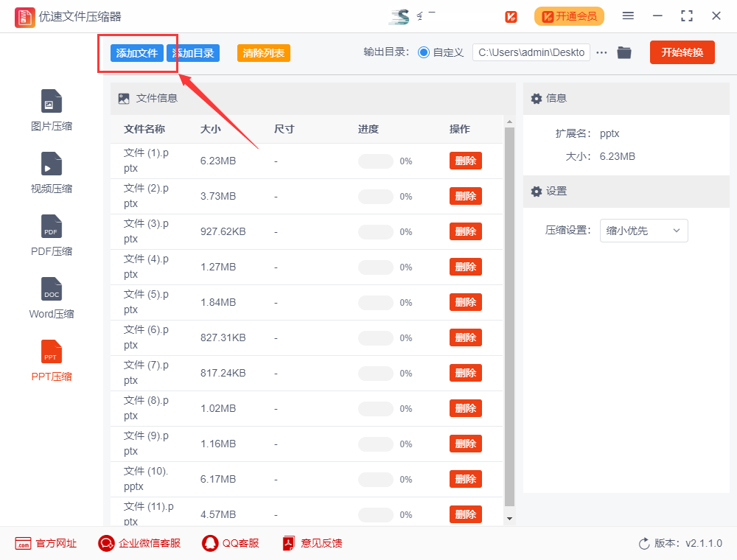Viewport: 737px width, 560px height.
Task: Click progress bar of 文件 (5).pptx
Action: click(x=376, y=303)
